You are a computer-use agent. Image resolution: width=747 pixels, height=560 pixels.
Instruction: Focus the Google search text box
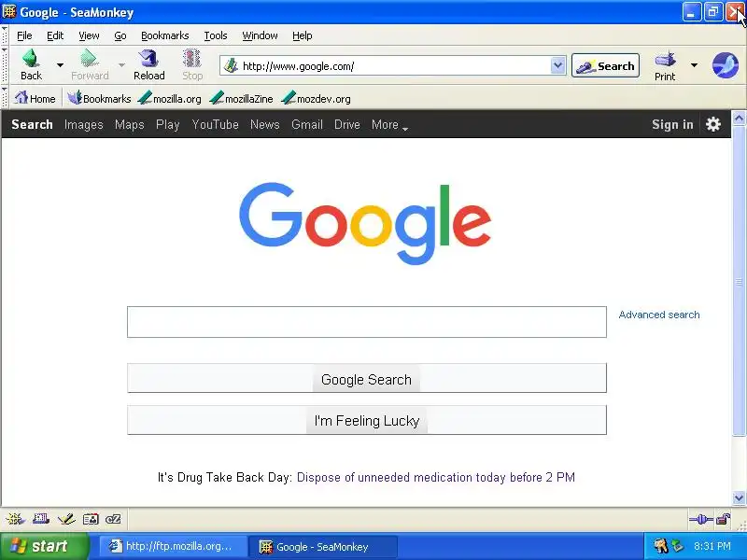point(366,322)
